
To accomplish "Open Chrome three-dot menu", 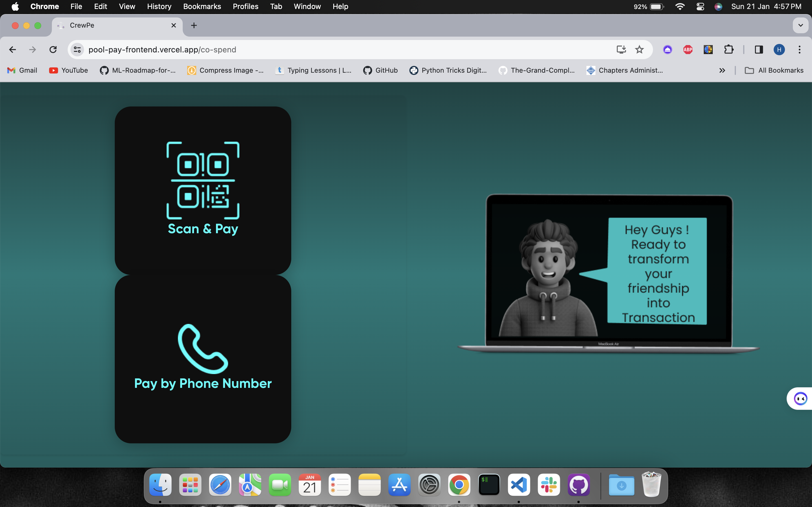I will tap(800, 50).
